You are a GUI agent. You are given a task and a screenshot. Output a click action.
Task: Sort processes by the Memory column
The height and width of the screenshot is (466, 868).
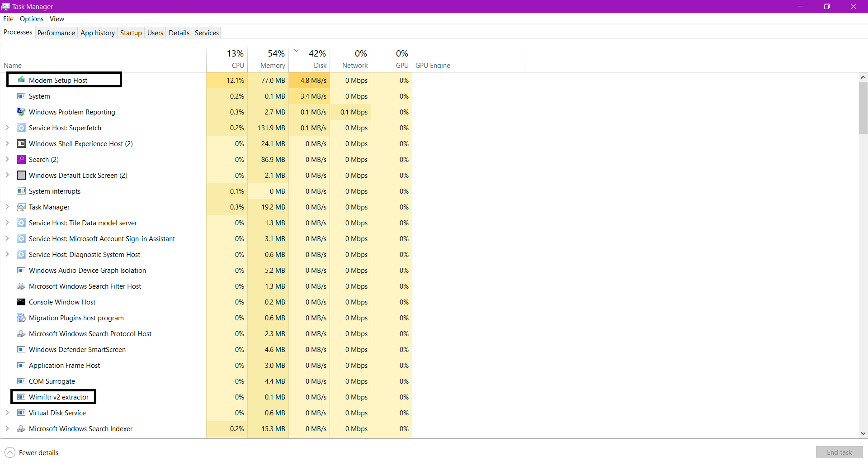tap(268, 59)
